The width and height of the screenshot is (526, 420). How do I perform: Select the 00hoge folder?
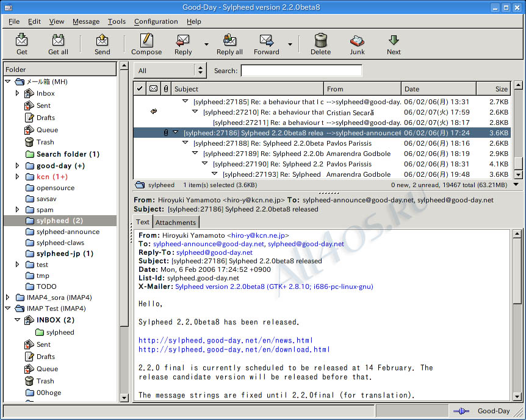tap(49, 393)
